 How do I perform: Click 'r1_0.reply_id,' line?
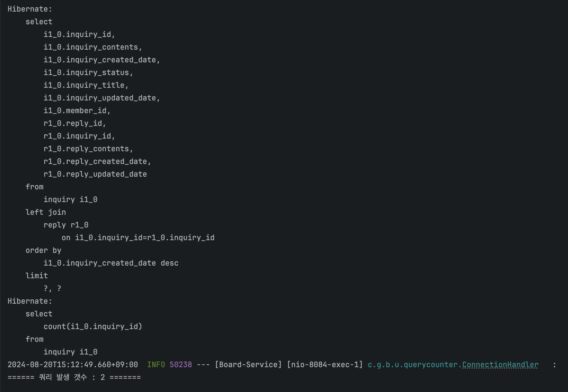point(75,123)
